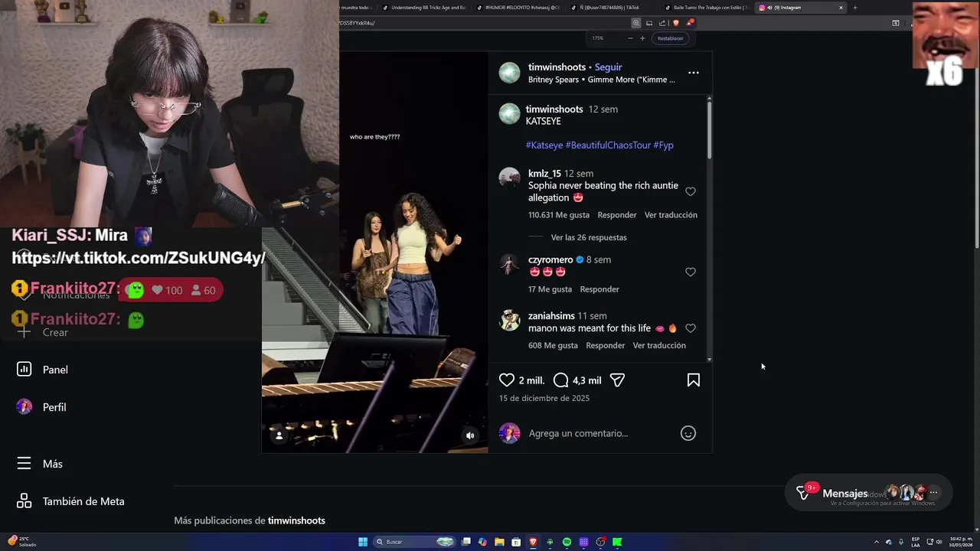Screen dimensions: 980x551
Task: Open Spotify from the taskbar
Action: point(567,542)
